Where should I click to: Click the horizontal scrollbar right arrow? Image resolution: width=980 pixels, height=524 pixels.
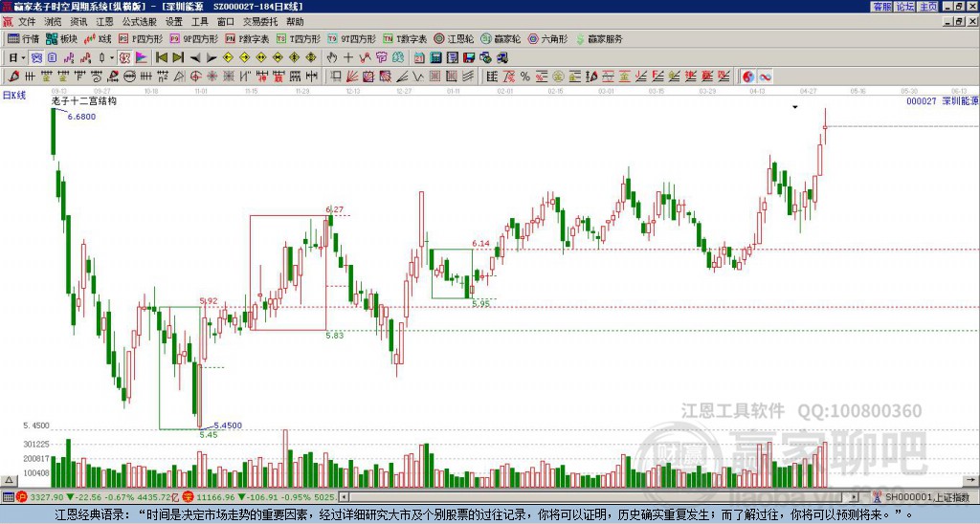click(x=855, y=497)
